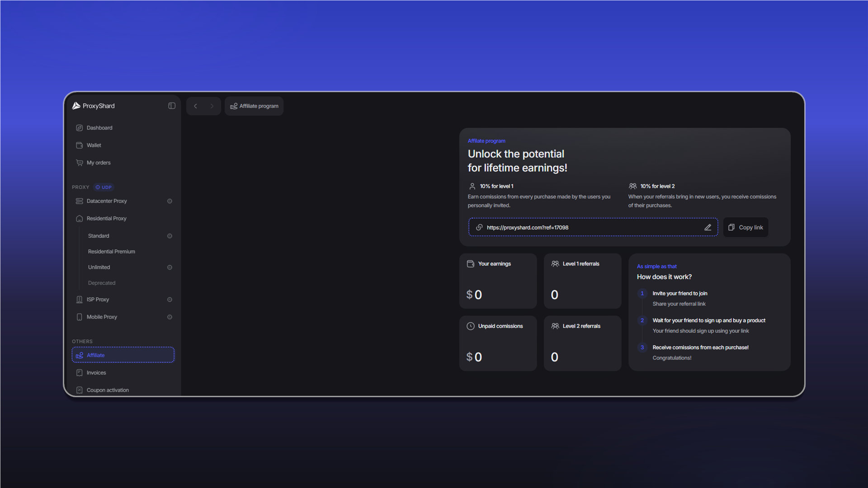
Task: Click gear icon beside Datacenter Proxy
Action: tap(170, 201)
